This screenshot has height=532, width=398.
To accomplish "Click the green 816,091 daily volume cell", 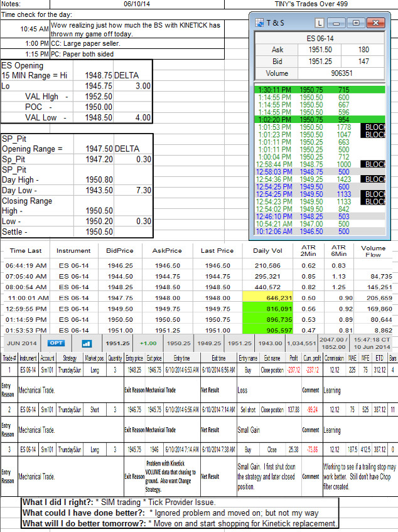I will click(x=267, y=309).
